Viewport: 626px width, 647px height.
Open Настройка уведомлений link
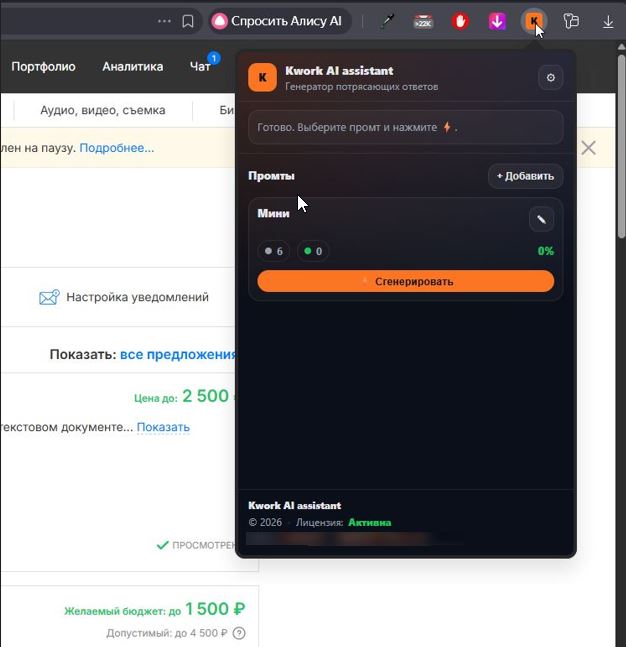click(137, 297)
